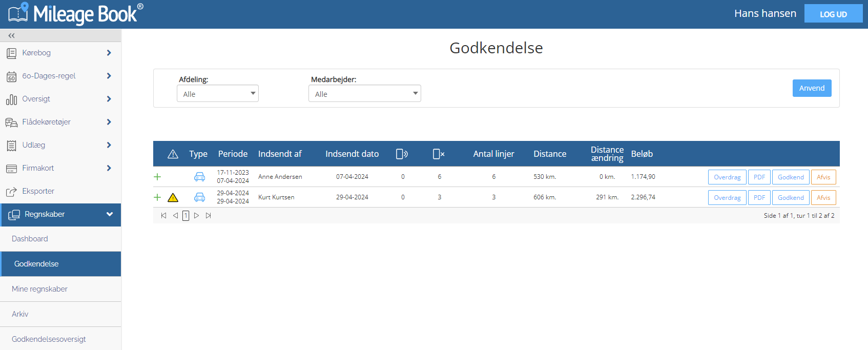868x350 pixels.
Task: Open the Afdeling dropdown
Action: [218, 94]
